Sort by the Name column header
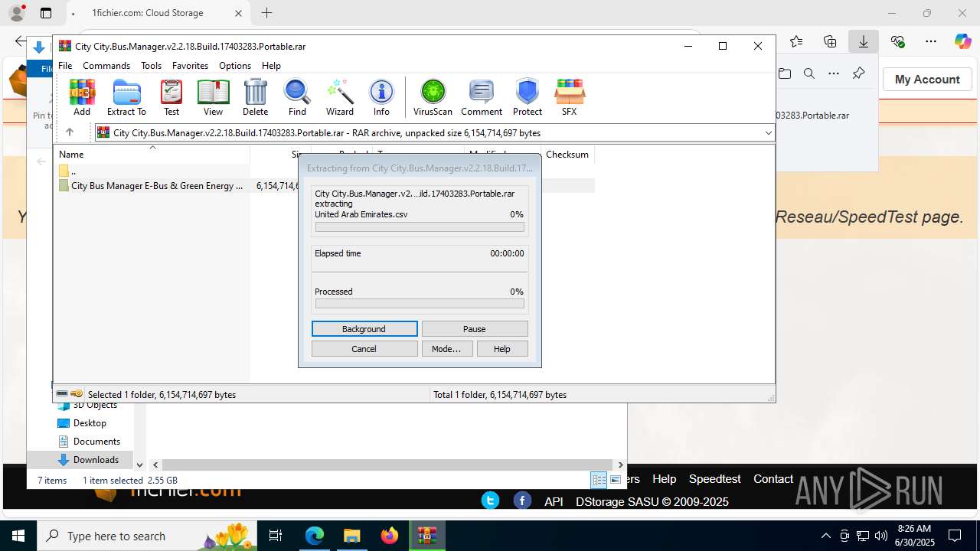980x551 pixels. pos(152,155)
